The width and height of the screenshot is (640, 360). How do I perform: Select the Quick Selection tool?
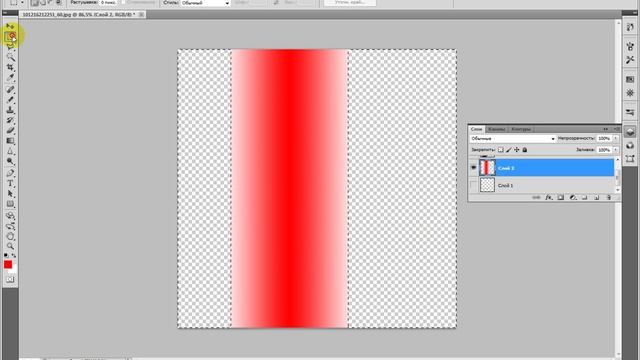click(10, 57)
